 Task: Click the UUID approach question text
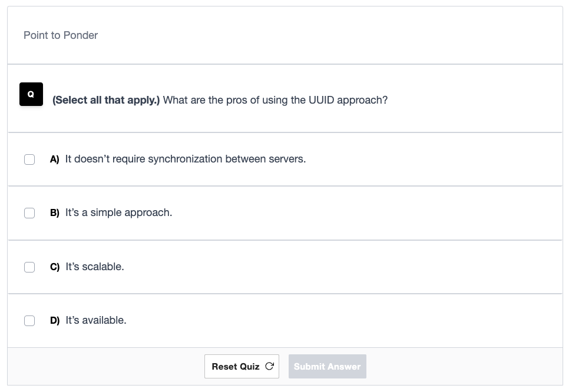point(275,100)
